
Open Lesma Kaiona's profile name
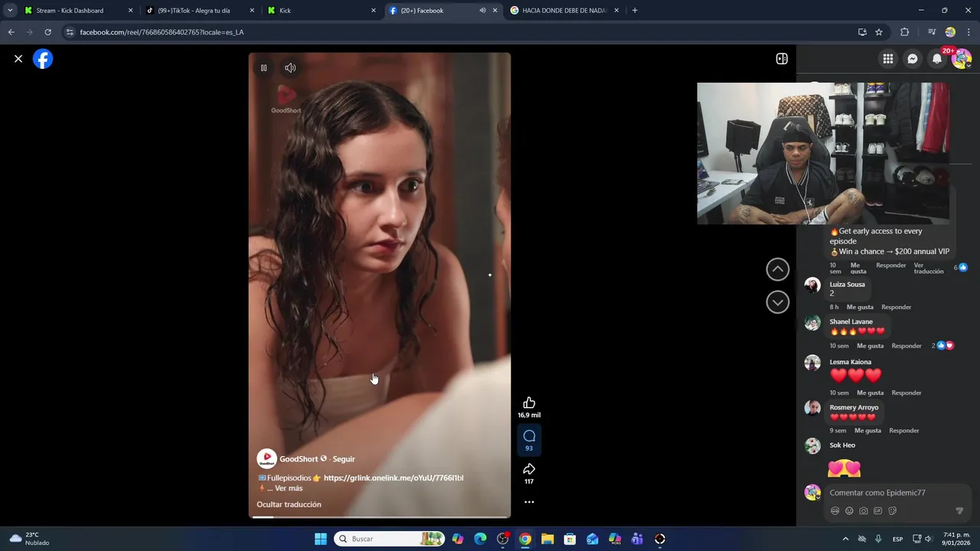coord(851,362)
